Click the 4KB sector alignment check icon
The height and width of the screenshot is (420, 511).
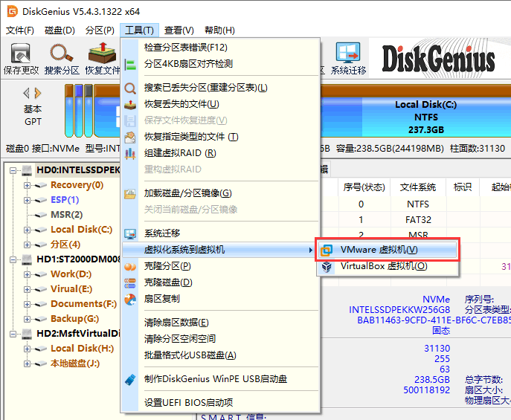pyautogui.click(x=130, y=64)
